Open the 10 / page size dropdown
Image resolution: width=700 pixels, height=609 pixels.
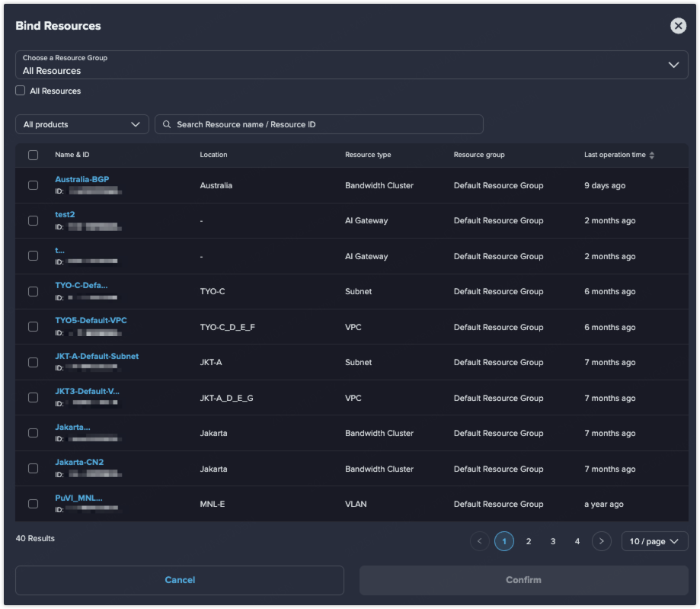pos(654,541)
